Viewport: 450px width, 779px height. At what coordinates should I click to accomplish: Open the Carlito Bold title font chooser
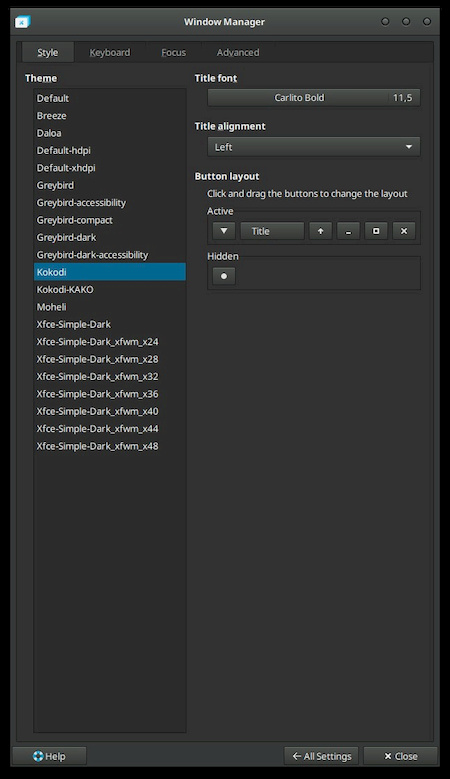[314, 98]
